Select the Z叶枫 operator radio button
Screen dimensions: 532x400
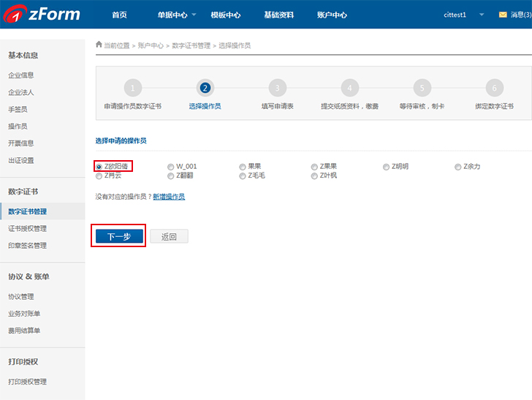click(x=315, y=176)
